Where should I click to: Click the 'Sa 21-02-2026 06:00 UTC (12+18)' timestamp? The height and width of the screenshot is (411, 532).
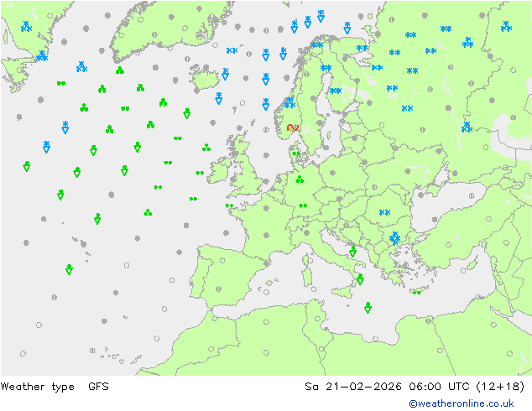click(x=415, y=386)
